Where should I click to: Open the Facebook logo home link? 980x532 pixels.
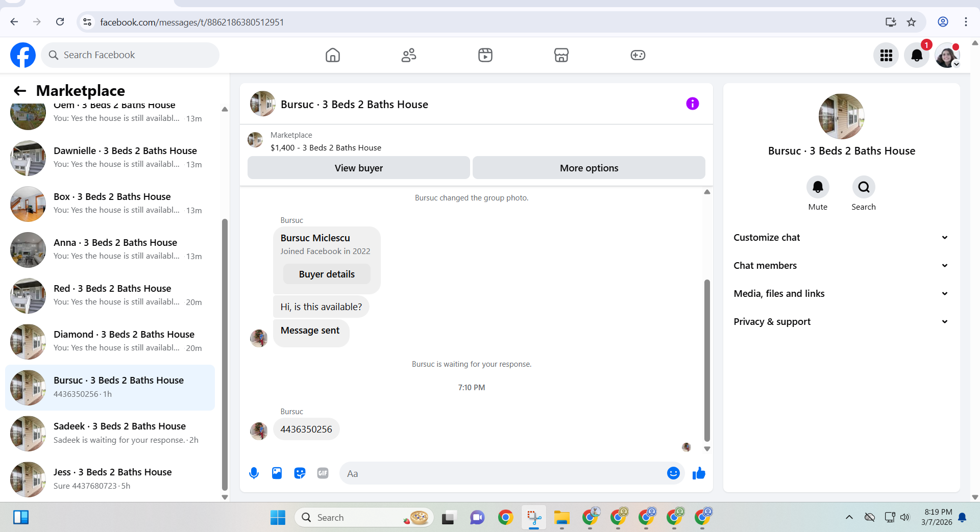(23, 55)
